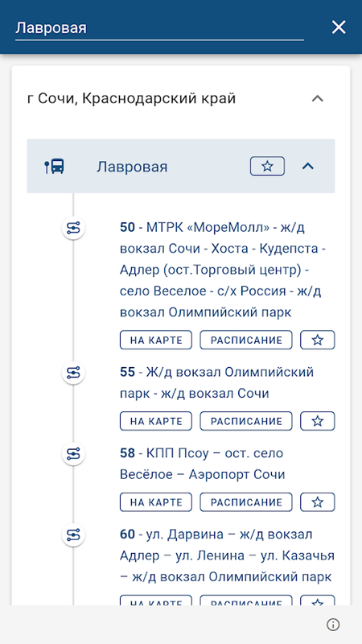Screen dimensions: 362x644
Task: Click route icon next to route 60
Action: coord(73,535)
